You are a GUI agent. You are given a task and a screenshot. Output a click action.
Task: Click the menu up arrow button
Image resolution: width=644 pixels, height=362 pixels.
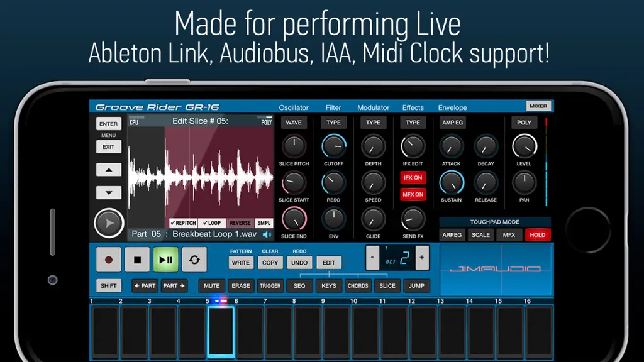click(109, 170)
